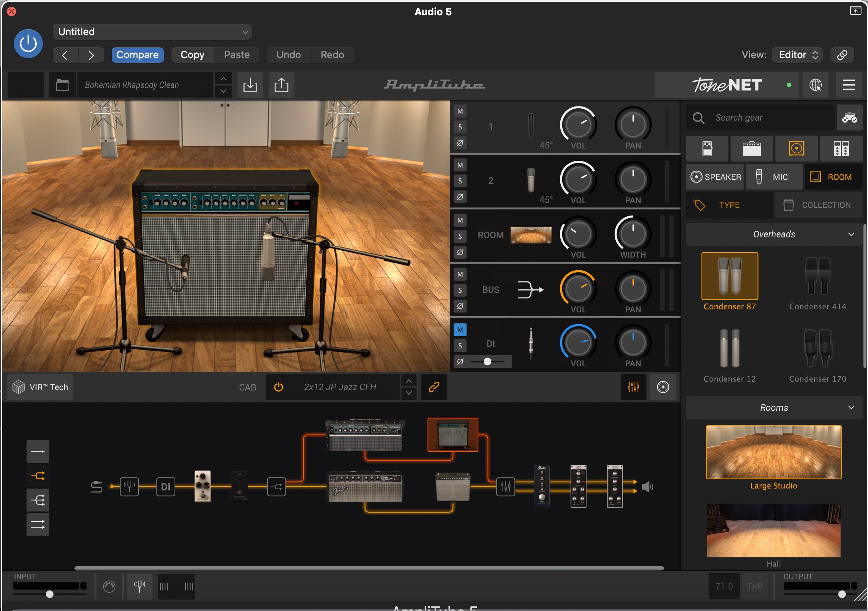868x611 pixels.
Task: Click the TAP tempo button
Action: click(755, 586)
